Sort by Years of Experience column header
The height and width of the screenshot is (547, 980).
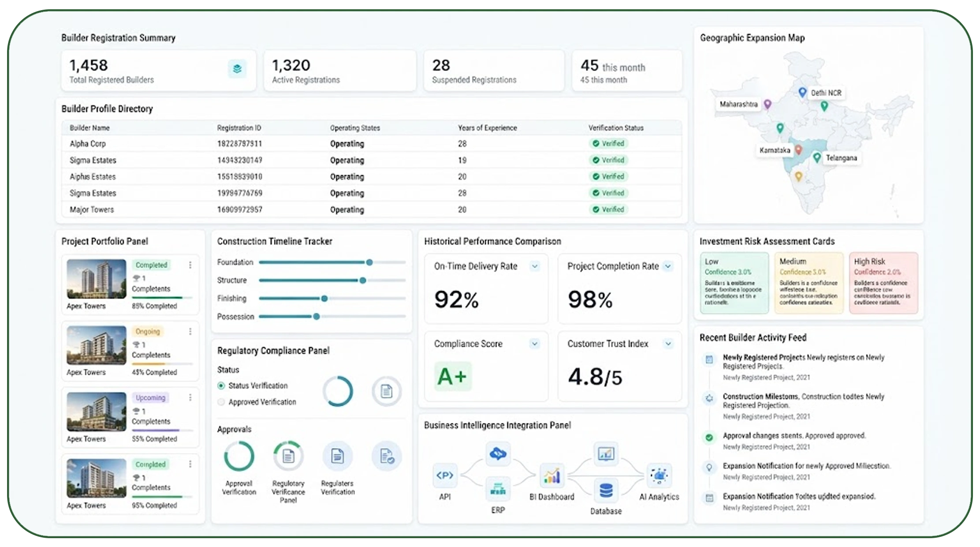(487, 128)
